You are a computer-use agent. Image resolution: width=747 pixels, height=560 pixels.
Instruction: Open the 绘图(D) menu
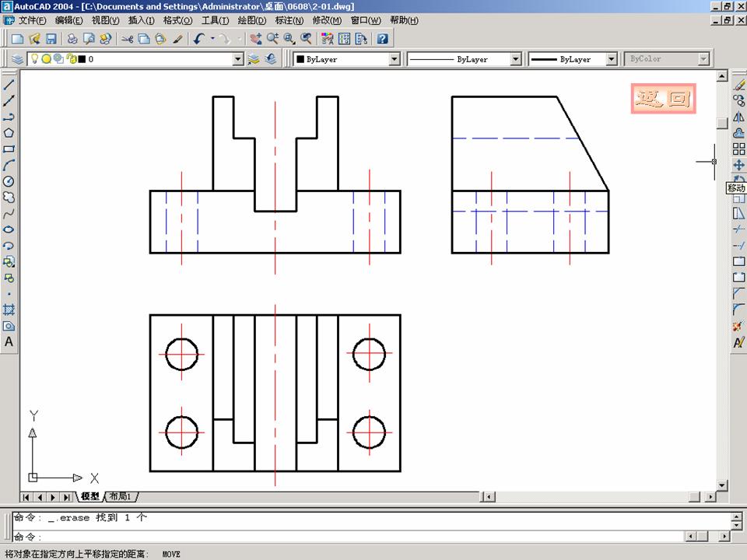[252, 20]
